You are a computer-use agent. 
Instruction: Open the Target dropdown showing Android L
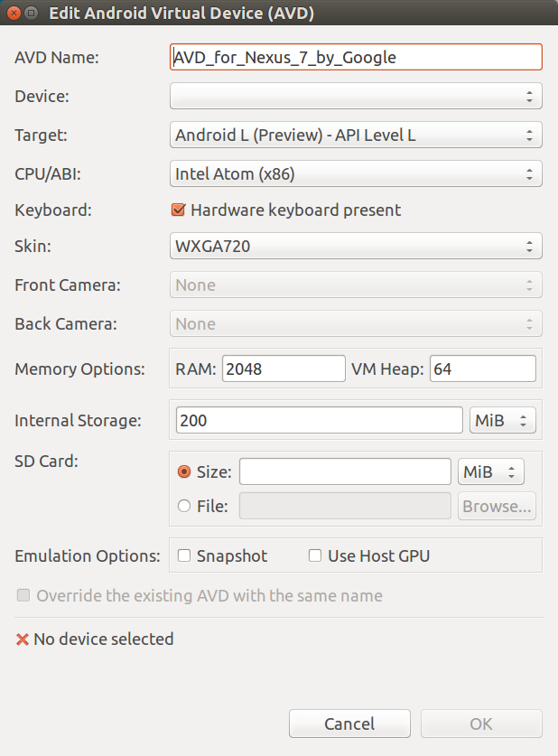(356, 135)
